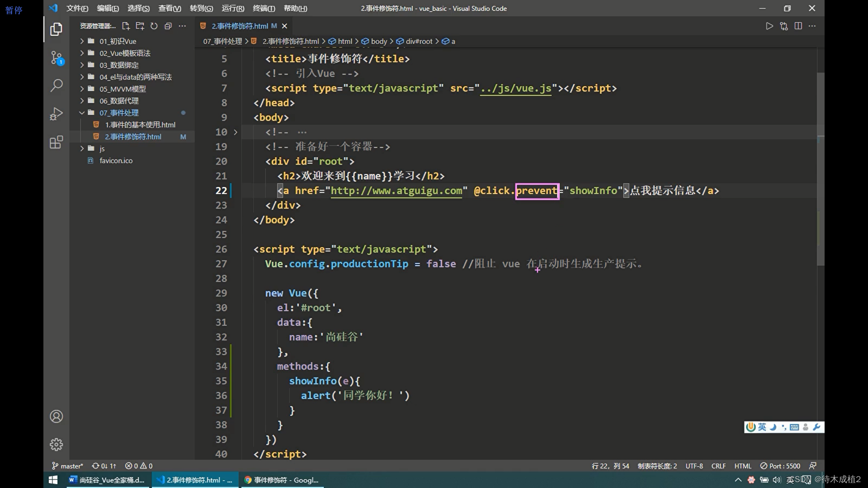Open the 运行(R) menu
The width and height of the screenshot is (868, 488).
tap(233, 8)
